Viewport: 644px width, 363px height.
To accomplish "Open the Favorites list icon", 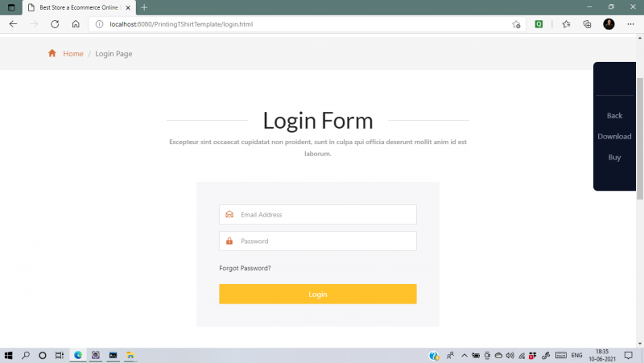I will click(x=567, y=24).
